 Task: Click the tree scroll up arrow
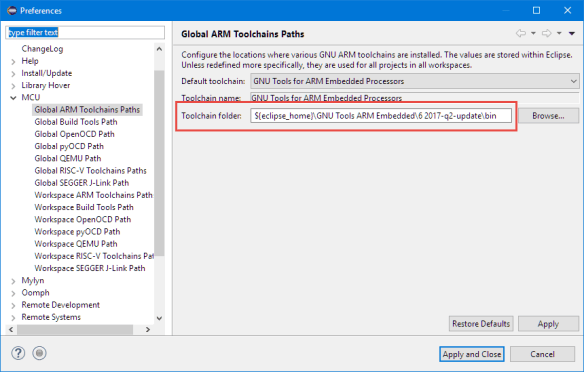pos(159,49)
